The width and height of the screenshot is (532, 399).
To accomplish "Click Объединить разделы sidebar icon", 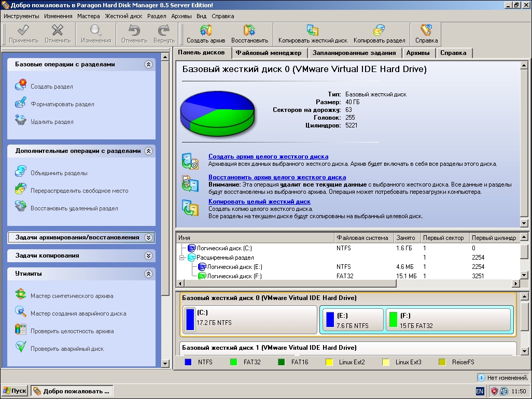I will click(x=21, y=172).
